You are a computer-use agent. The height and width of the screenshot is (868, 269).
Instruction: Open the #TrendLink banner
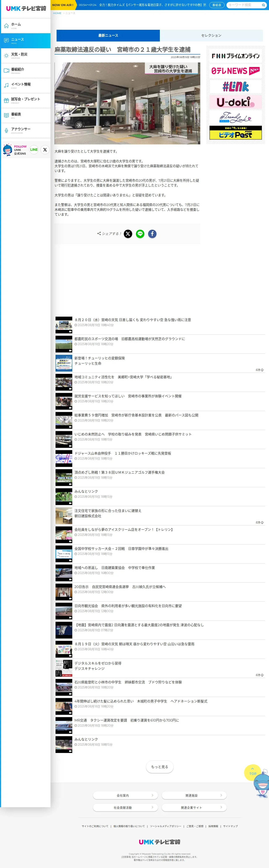[x=235, y=117]
